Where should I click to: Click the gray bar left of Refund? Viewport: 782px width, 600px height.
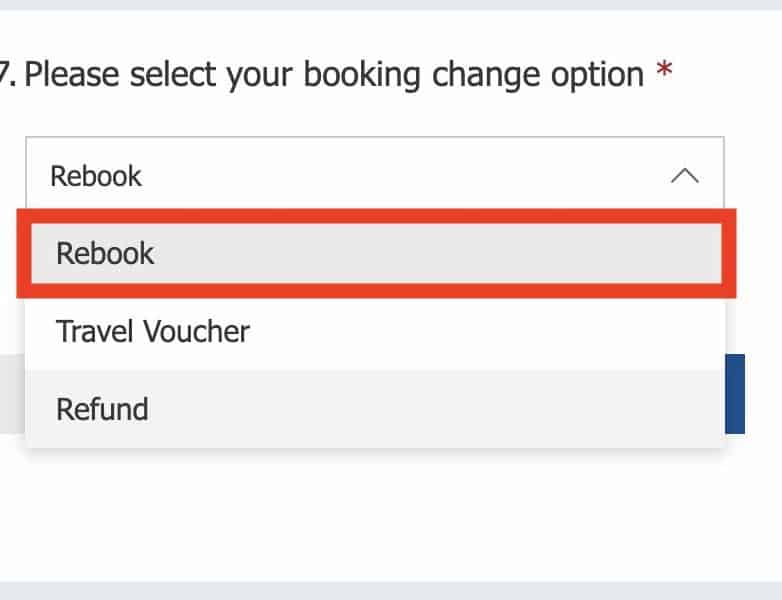[x=11, y=393]
